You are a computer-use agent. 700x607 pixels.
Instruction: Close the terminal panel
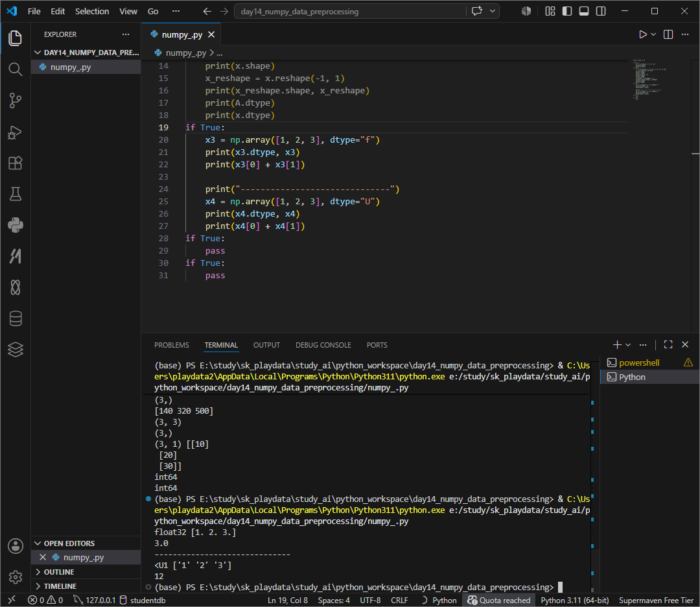pos(685,344)
